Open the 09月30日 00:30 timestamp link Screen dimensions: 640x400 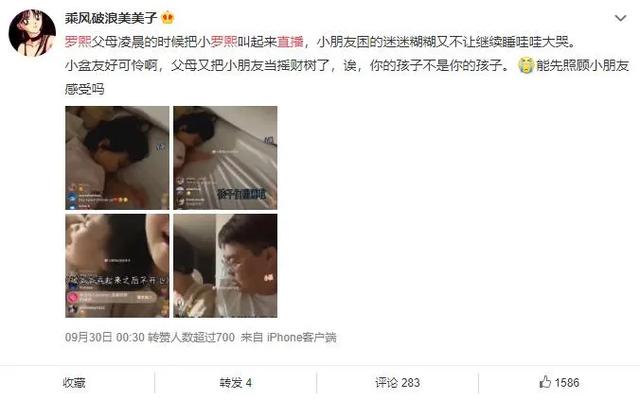click(x=105, y=337)
